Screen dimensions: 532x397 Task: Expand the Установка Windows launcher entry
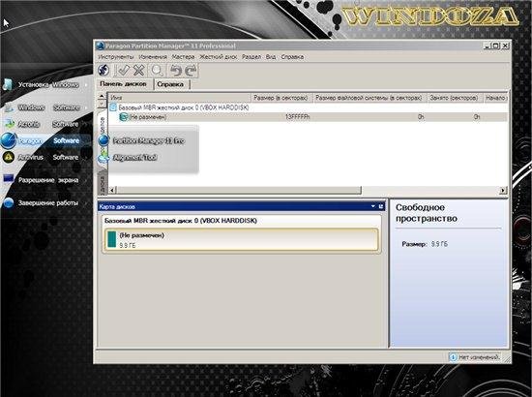coord(48,84)
